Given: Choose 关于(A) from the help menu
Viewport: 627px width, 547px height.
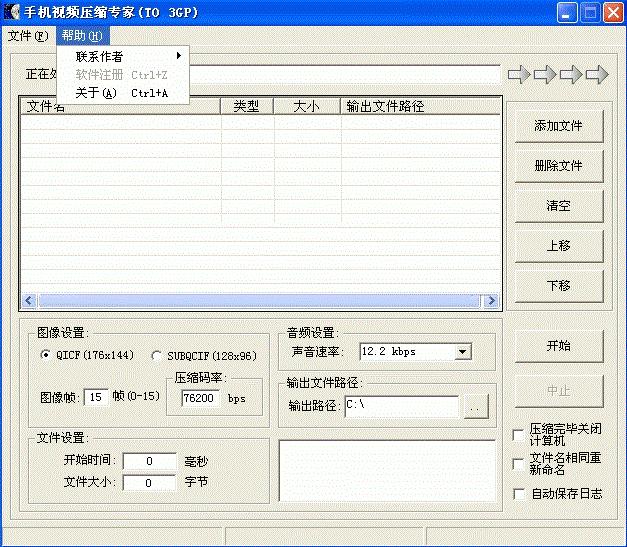Looking at the screenshot, I should coord(96,93).
